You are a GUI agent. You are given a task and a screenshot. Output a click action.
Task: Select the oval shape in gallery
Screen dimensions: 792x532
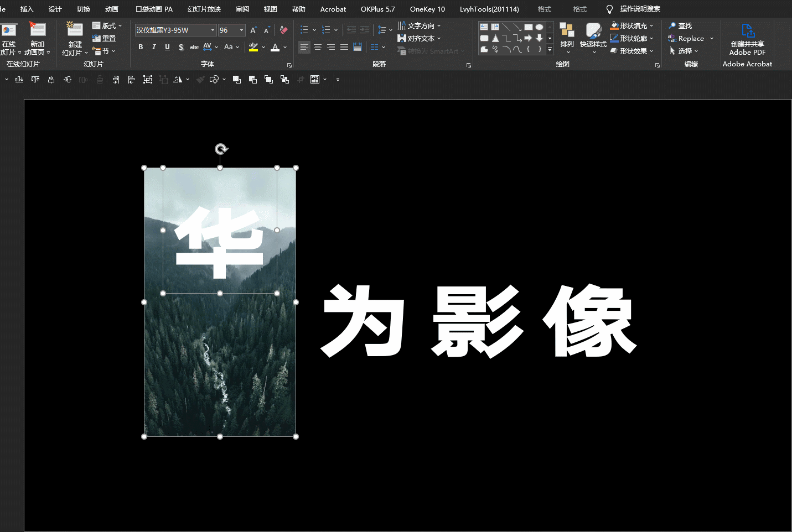pyautogui.click(x=539, y=27)
